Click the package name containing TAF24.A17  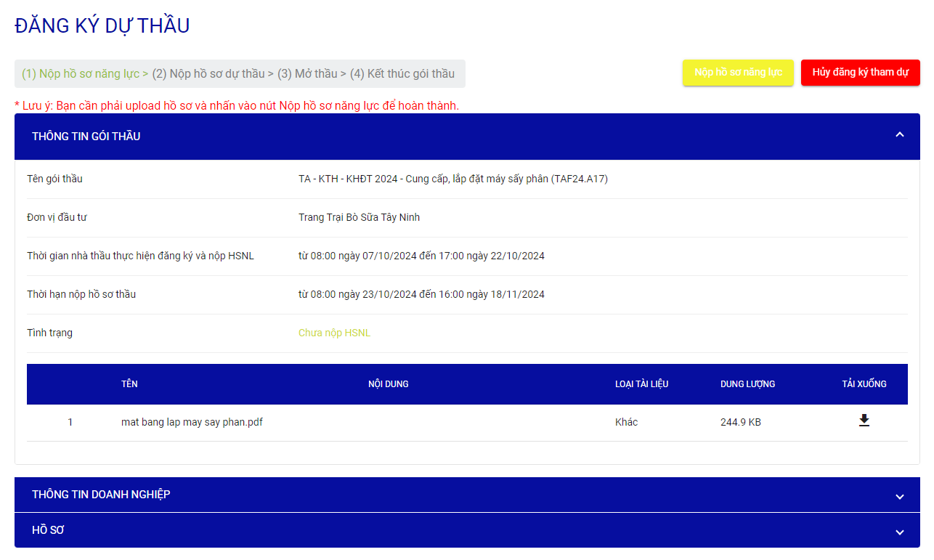tap(453, 179)
